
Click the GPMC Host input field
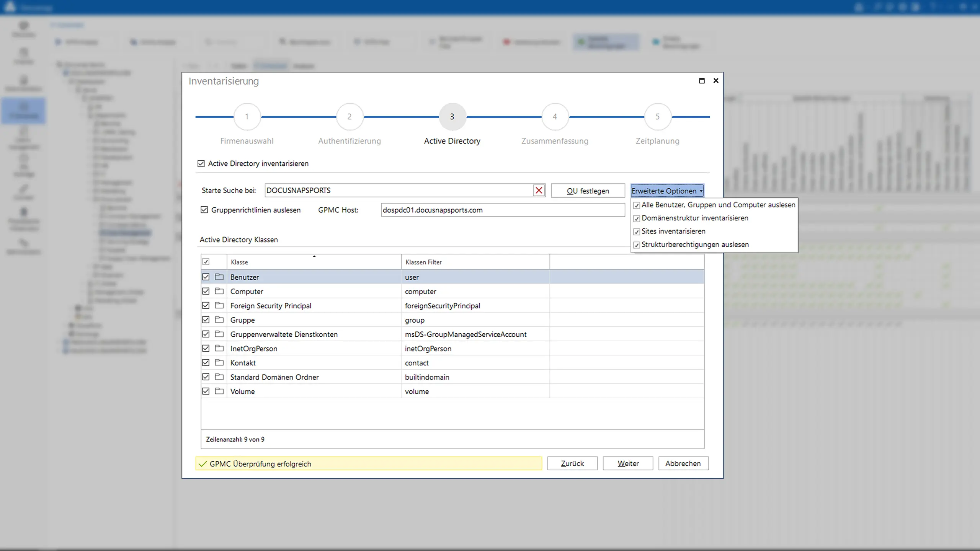tap(503, 210)
